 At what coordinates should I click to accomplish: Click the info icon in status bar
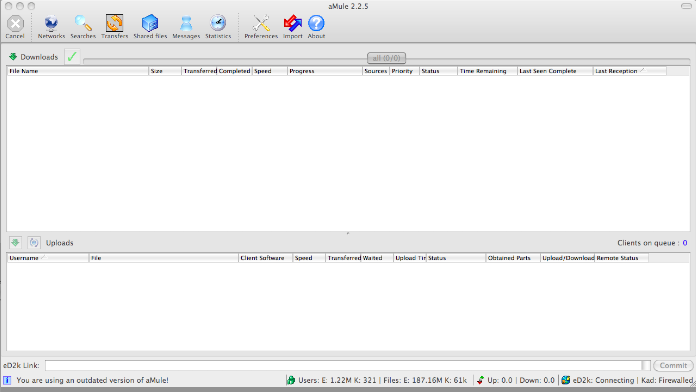7,380
